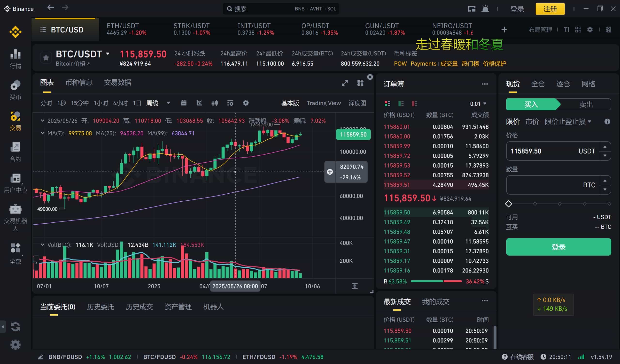Switch to the ETH/USDT tab

click(126, 29)
